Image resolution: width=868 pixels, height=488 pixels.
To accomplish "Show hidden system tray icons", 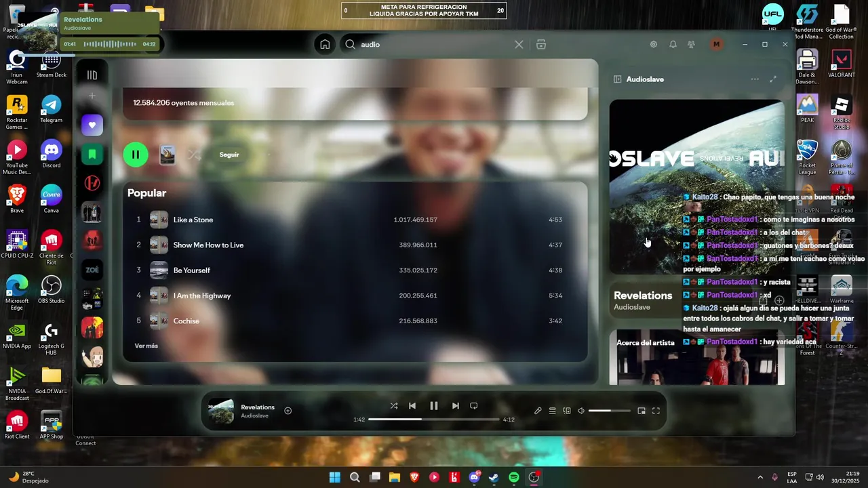I will [x=760, y=477].
